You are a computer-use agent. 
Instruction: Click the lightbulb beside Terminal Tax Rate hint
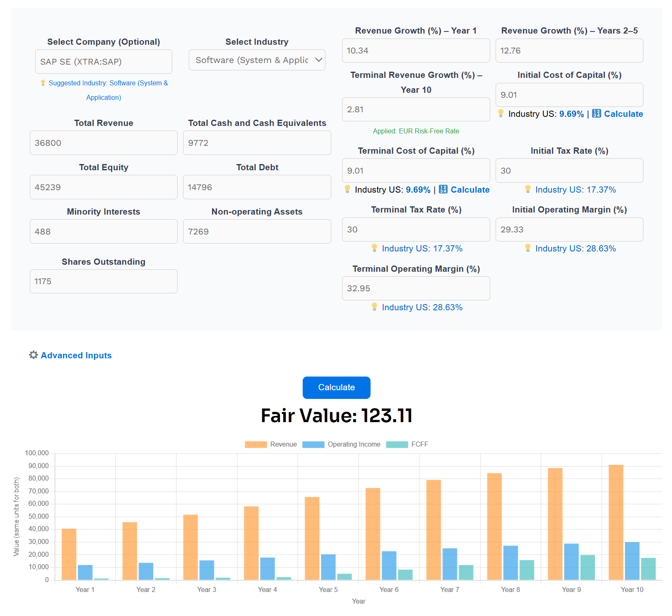click(375, 249)
